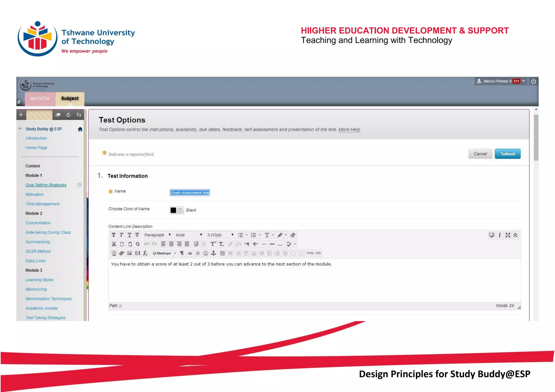The height and width of the screenshot is (392, 555).
Task: Click the paste clipboard icon
Action: point(130,244)
